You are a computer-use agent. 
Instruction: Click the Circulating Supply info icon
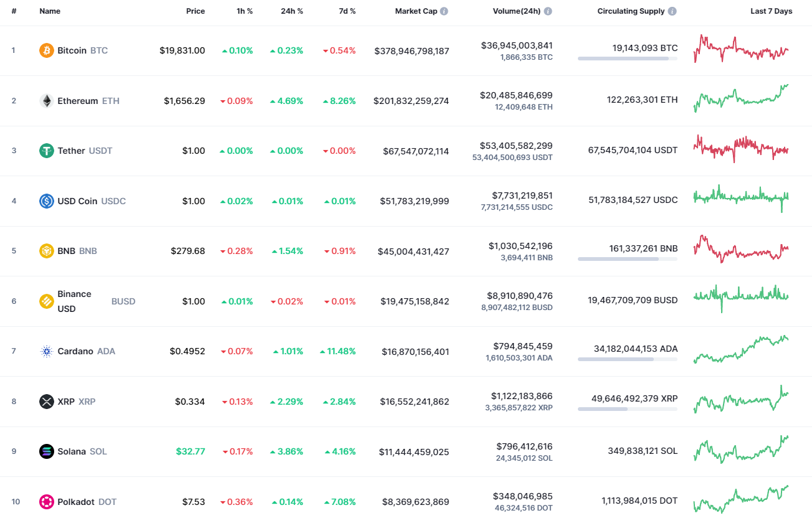(673, 11)
